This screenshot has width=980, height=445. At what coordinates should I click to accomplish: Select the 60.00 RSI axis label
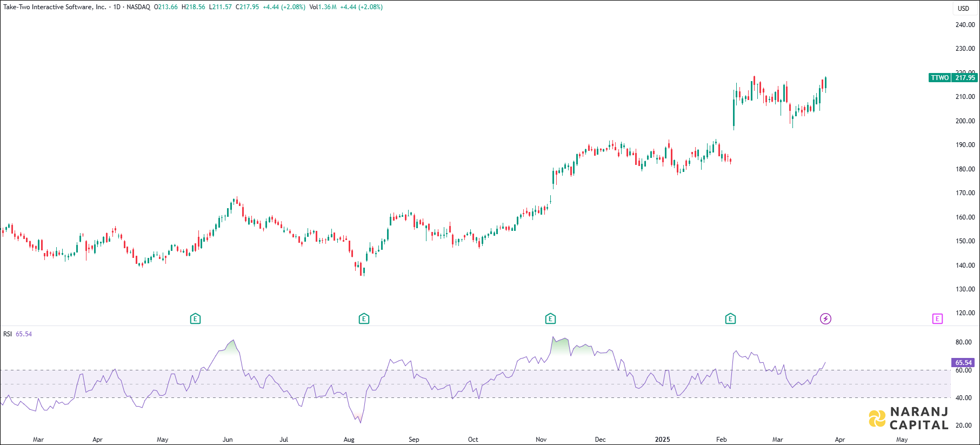coord(963,370)
